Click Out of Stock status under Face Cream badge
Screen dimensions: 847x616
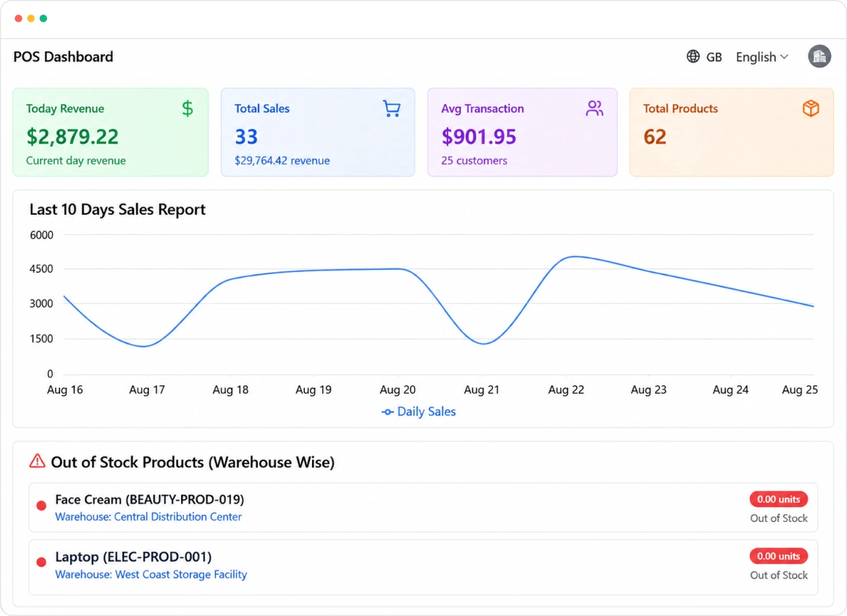tap(778, 518)
